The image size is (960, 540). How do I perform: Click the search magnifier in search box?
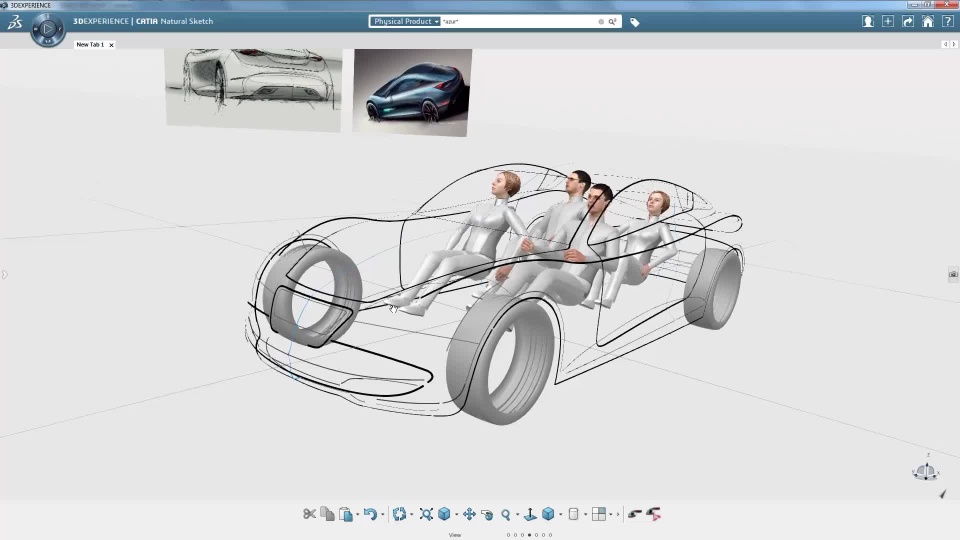(612, 21)
